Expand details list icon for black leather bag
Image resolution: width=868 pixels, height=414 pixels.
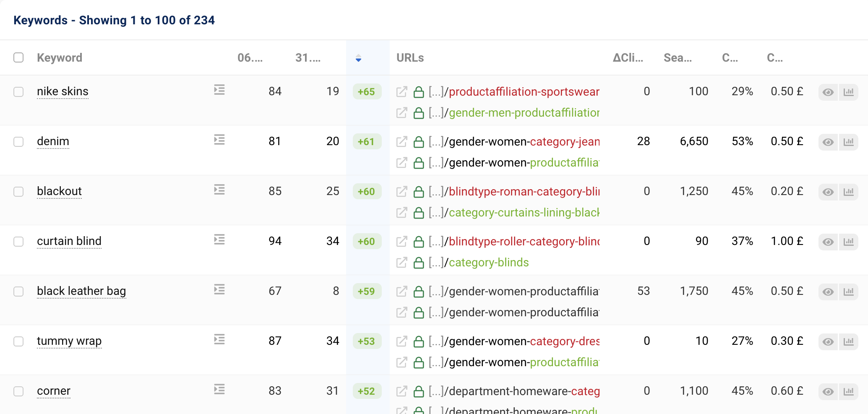click(x=219, y=289)
